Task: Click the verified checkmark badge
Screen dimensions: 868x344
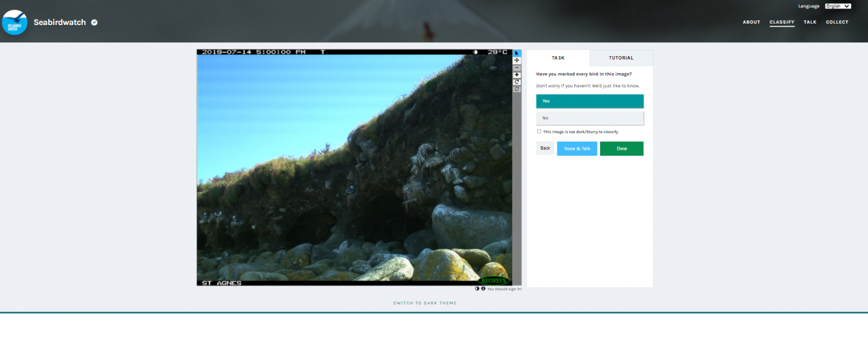Action: coord(94,22)
